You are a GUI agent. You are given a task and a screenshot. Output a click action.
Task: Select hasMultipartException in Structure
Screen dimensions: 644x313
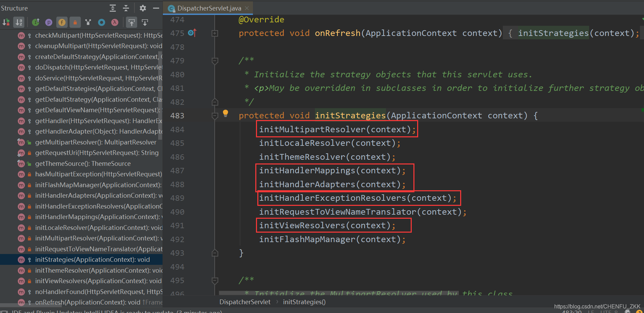81,174
